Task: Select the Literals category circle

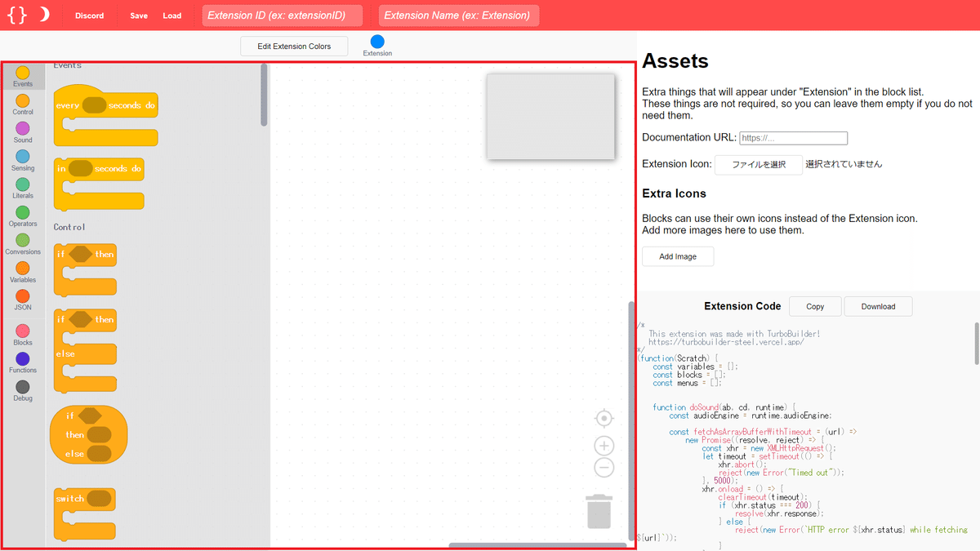Action: point(23,184)
